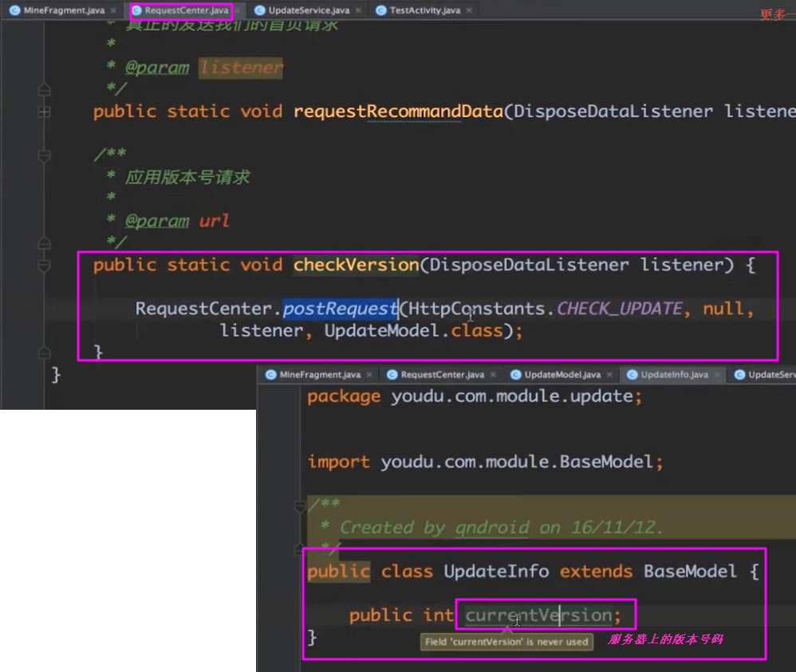The image size is (796, 672).
Task: Close the top MineFragment.java tab
Action: pos(113,11)
